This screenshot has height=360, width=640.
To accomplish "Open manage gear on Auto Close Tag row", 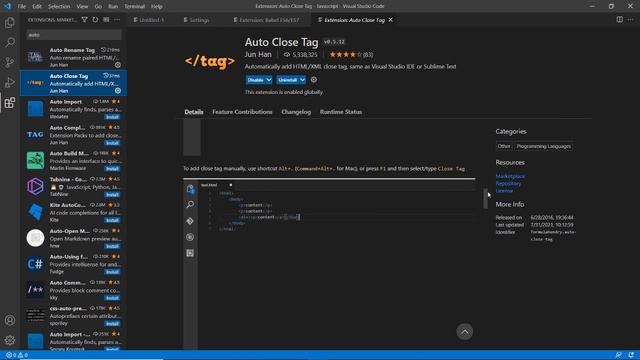I will 118,91.
